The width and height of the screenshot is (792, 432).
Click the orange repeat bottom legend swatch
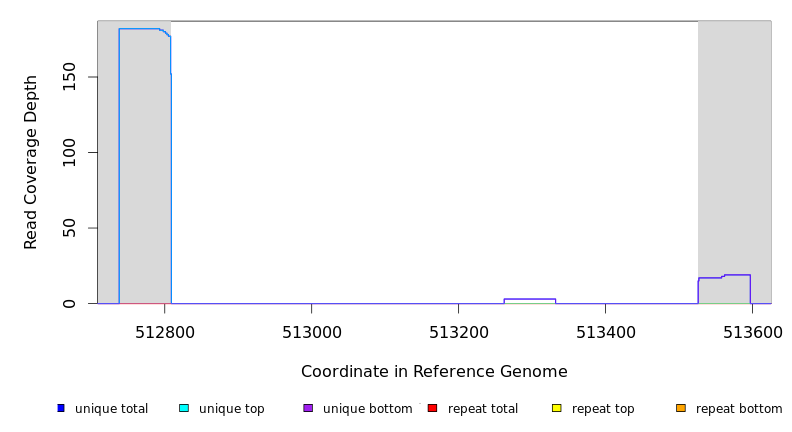681,408
